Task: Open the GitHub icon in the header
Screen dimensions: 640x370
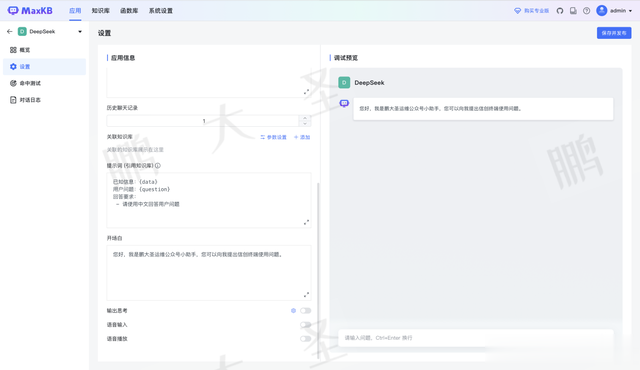Action: pos(560,11)
